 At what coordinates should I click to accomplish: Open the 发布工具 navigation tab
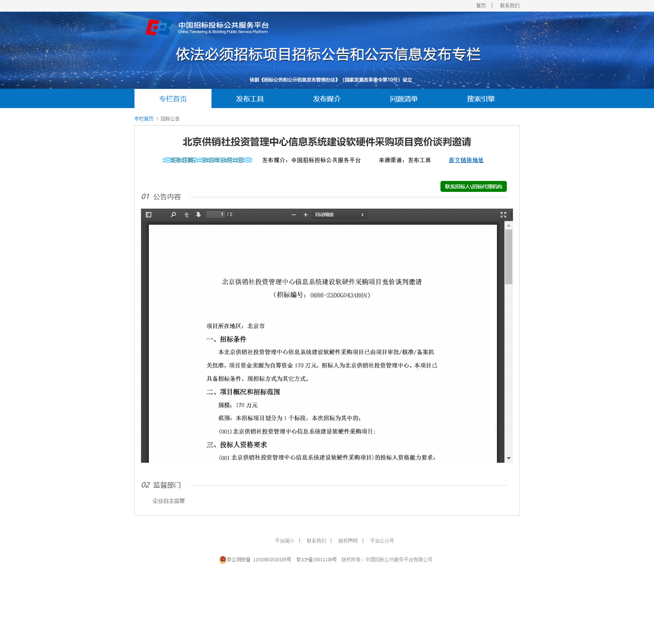tap(250, 99)
